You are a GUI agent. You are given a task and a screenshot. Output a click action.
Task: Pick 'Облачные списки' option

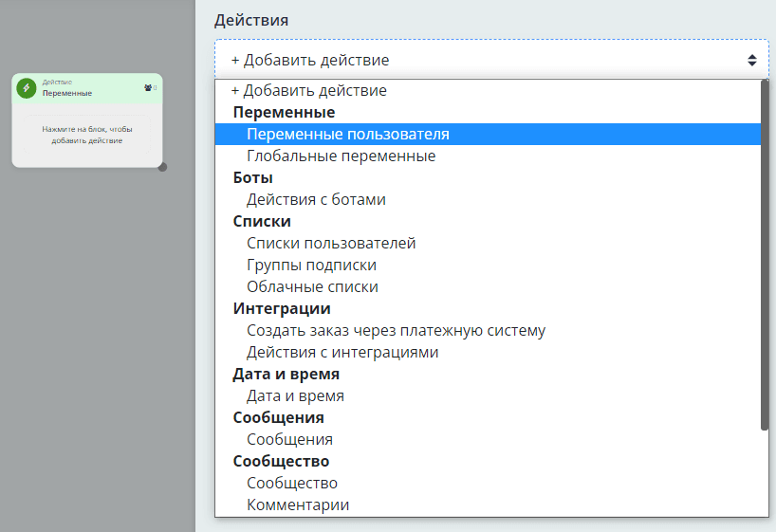(x=312, y=287)
